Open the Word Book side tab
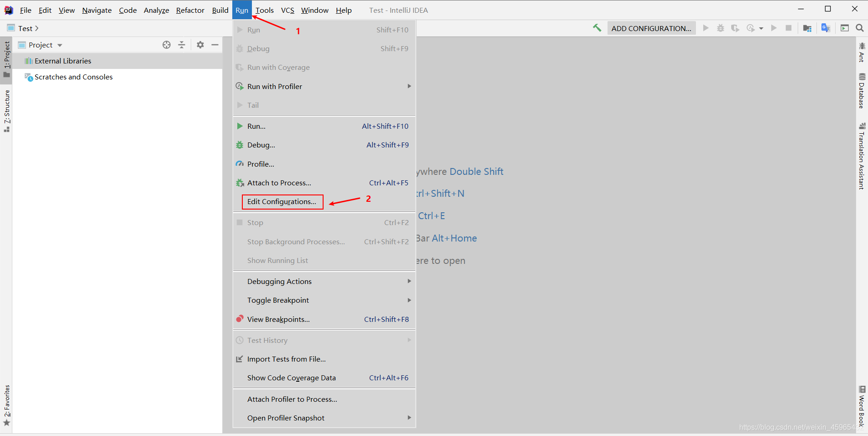868x436 pixels. [862, 406]
